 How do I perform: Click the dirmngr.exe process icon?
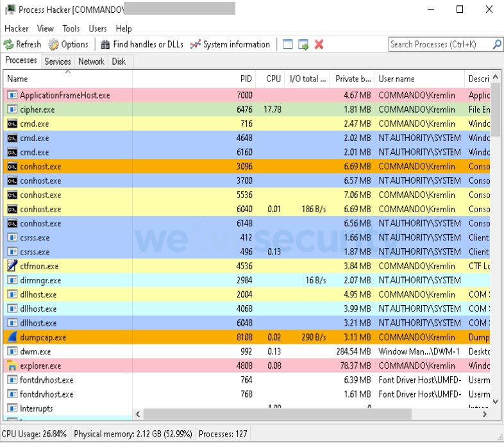12,280
